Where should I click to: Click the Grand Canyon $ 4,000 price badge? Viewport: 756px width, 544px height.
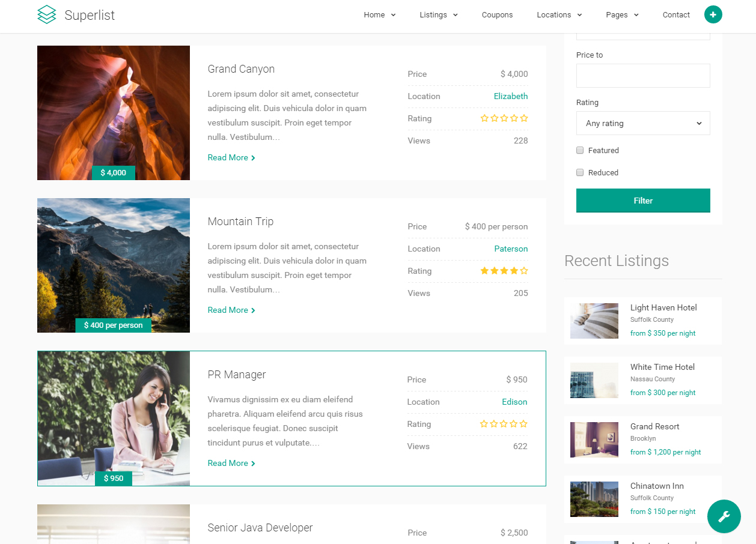click(114, 173)
